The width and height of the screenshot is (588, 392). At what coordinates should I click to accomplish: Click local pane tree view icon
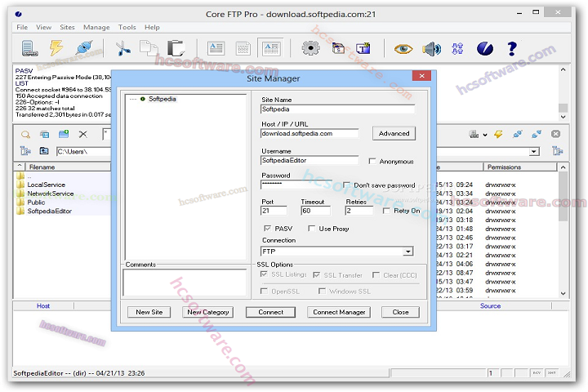pyautogui.click(x=25, y=151)
